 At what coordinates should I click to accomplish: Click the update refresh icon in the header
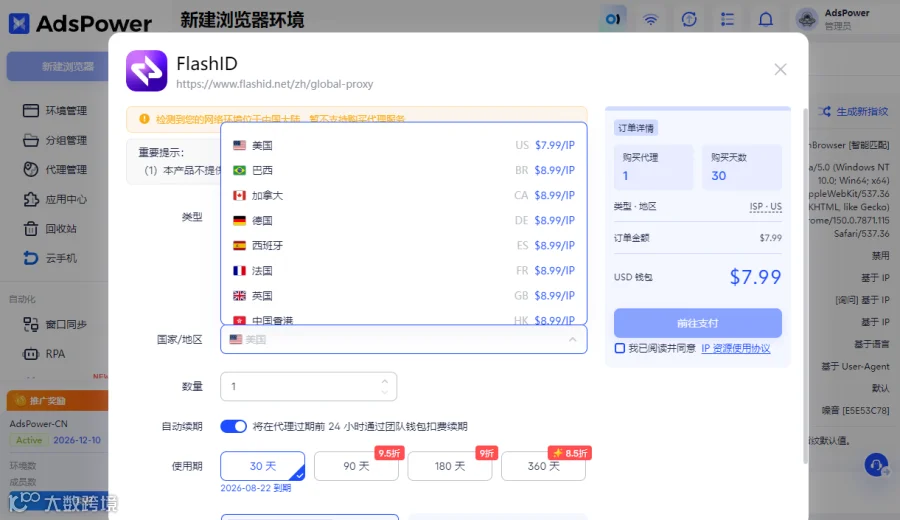tap(689, 20)
